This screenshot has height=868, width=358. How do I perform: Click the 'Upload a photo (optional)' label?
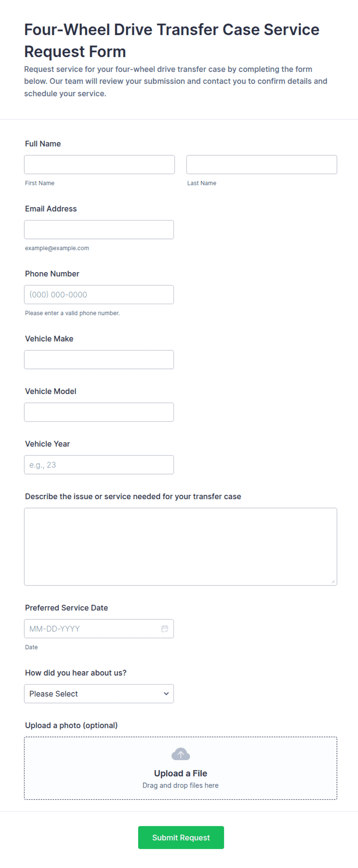click(71, 725)
